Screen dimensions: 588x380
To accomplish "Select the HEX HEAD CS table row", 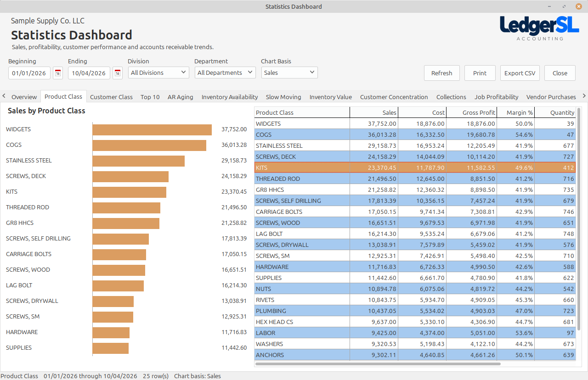I will (415, 322).
